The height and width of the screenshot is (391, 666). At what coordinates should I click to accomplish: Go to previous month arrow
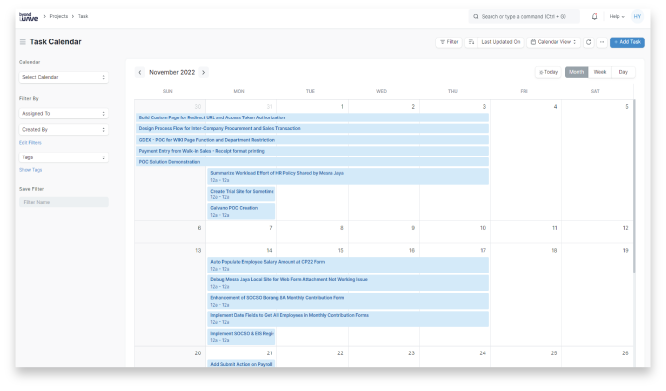(x=140, y=73)
